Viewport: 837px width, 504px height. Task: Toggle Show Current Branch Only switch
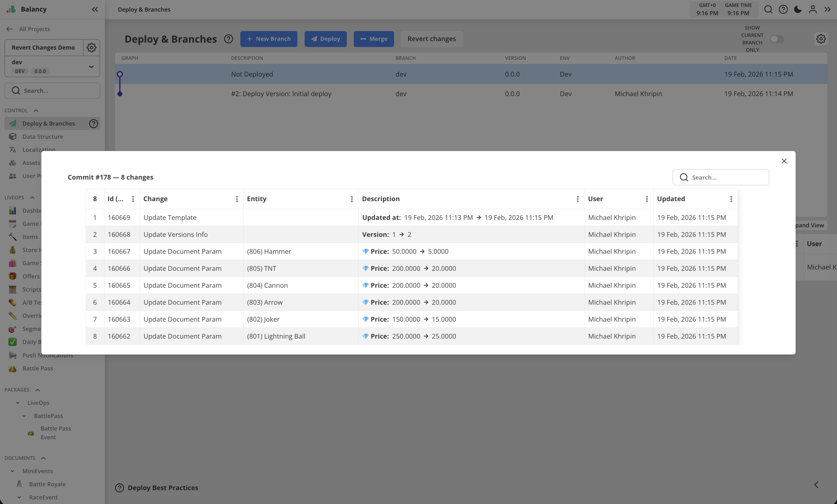click(x=777, y=39)
